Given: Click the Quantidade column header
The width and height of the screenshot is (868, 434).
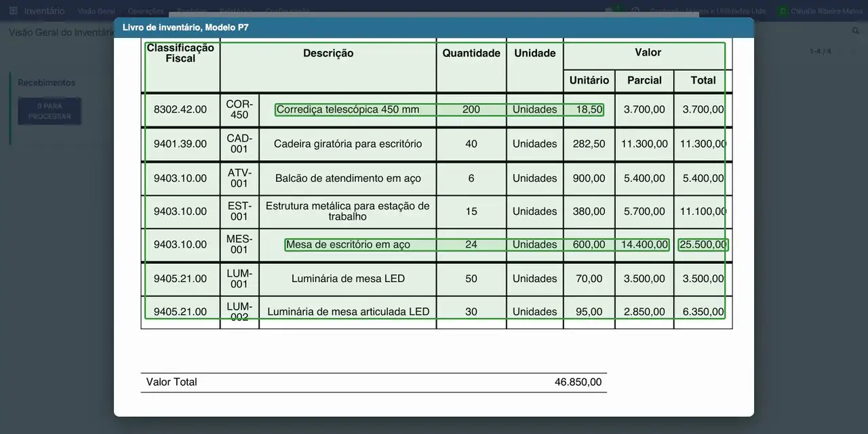Looking at the screenshot, I should click(x=471, y=53).
